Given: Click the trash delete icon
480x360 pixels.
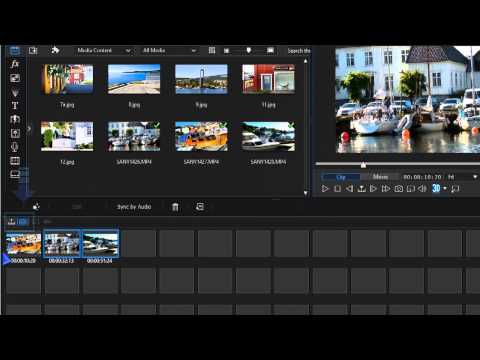Looking at the screenshot, I should pyautogui.click(x=175, y=207).
